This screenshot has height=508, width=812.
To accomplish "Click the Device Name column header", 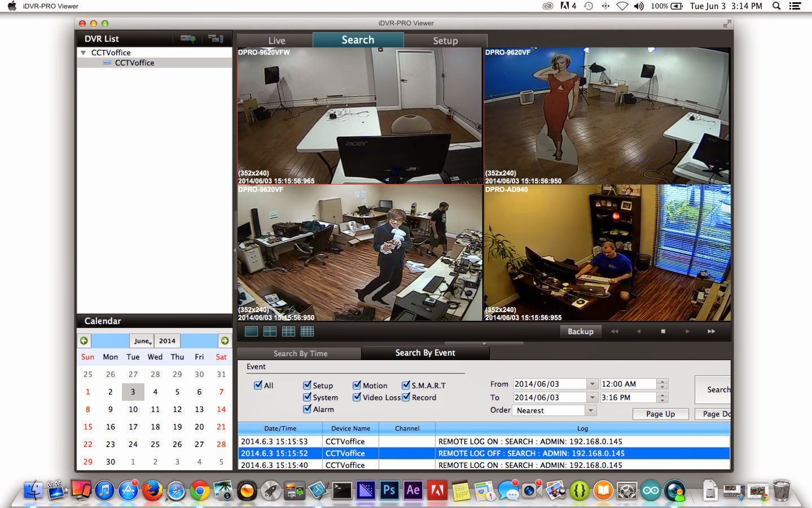I will (350, 428).
